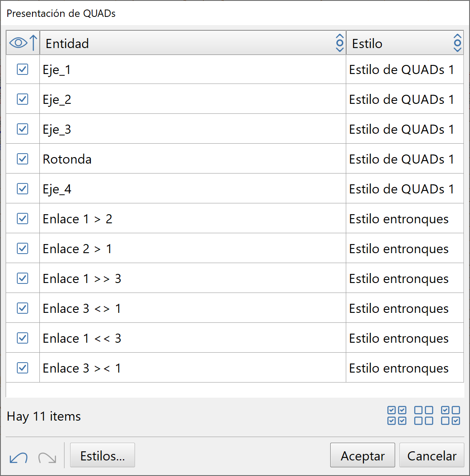Uncheck the Eje_1 visibility checkbox

click(x=23, y=69)
